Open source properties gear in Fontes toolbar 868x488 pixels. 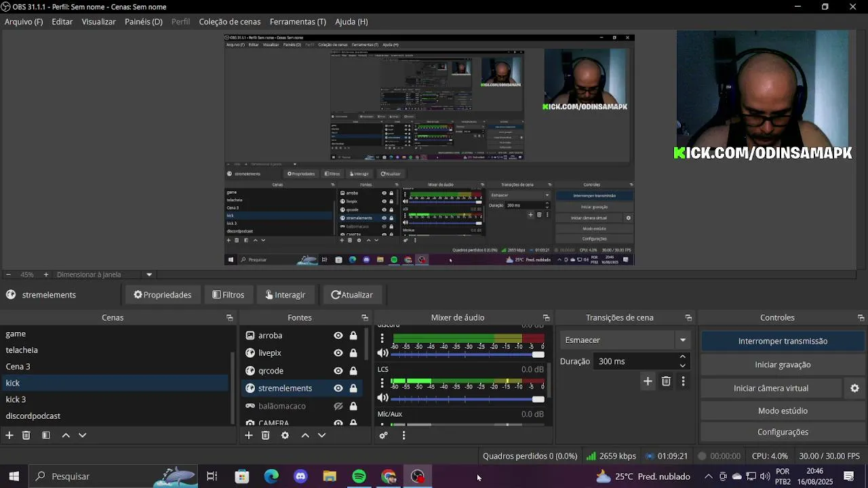click(x=285, y=435)
